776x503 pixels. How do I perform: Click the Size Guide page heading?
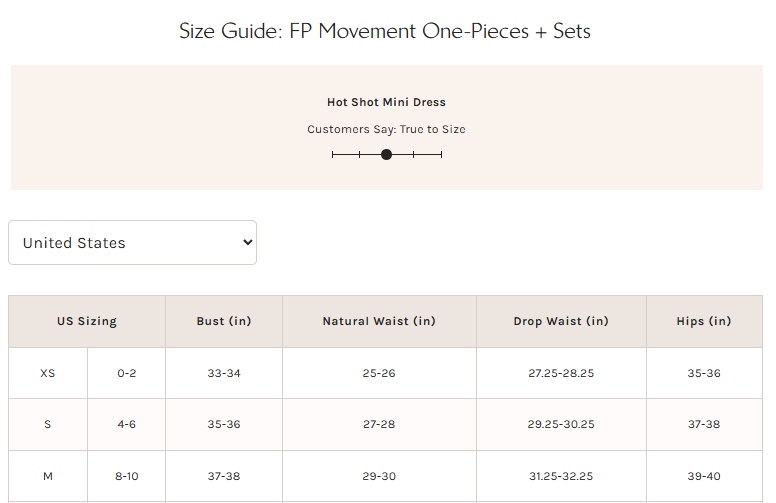(385, 31)
